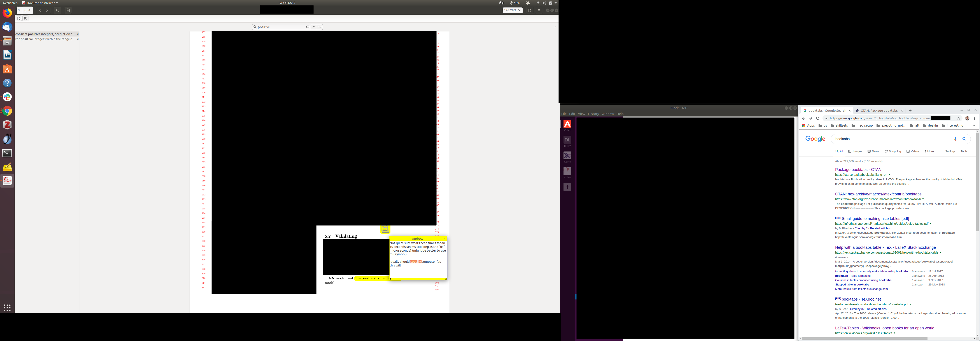This screenshot has width=980, height=341.
Task: Open document viewer hamburger menu
Action: pos(539,10)
